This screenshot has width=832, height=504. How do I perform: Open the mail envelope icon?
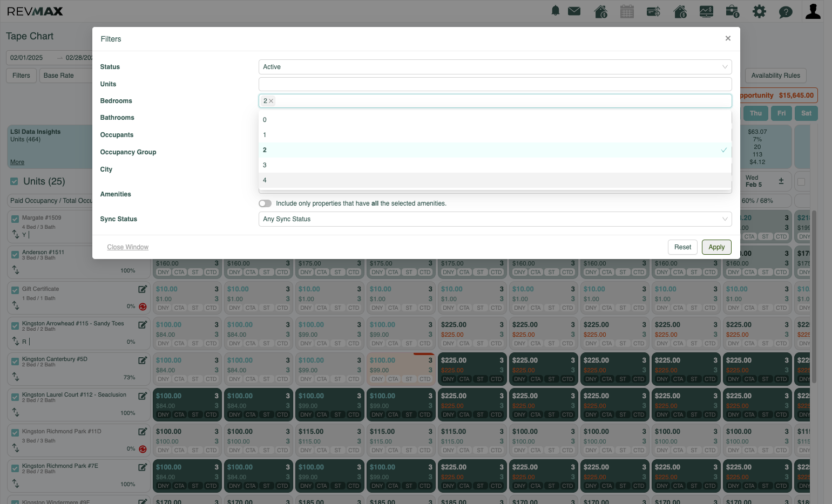[574, 11]
